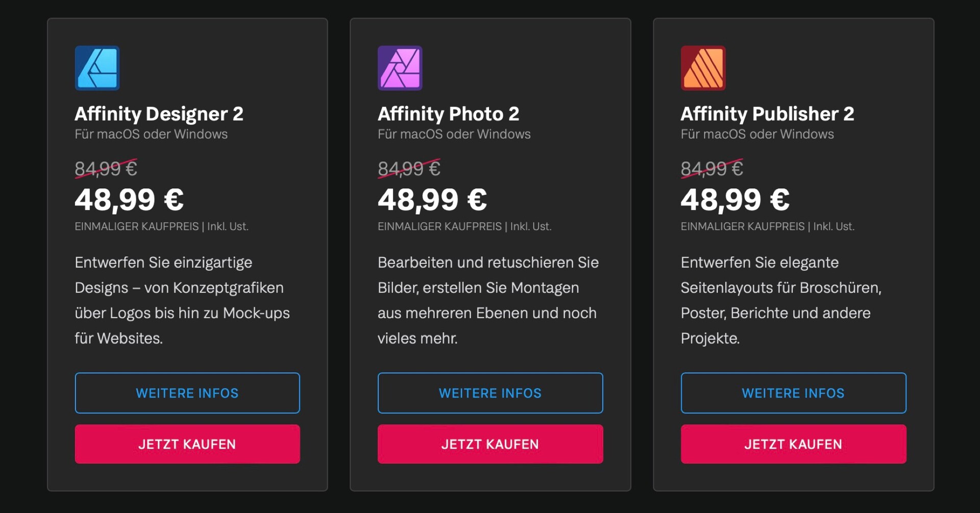Select the Affinity Publisher 2 heading
The width and height of the screenshot is (980, 513).
pyautogui.click(x=768, y=114)
